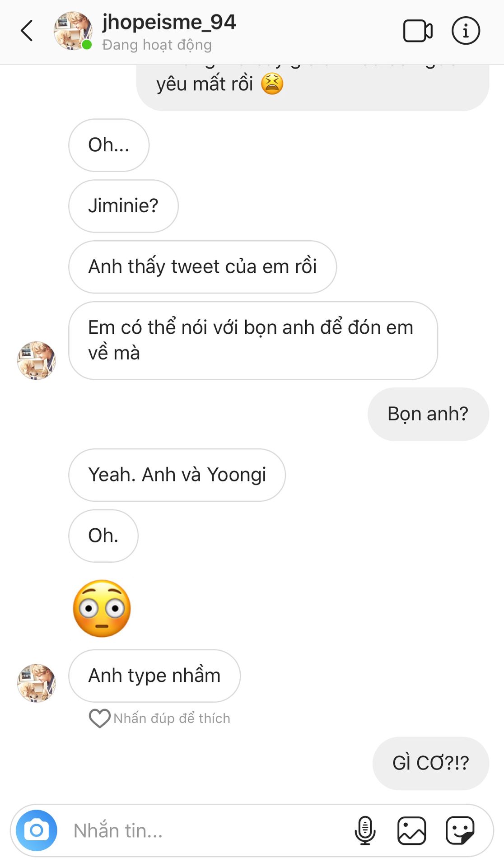This screenshot has height=867, width=504.
Task: Start a video call
Action: click(417, 31)
